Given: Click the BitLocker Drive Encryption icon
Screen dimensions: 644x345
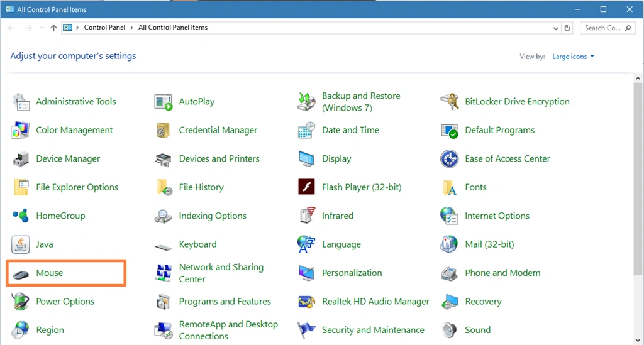Looking at the screenshot, I should click(x=449, y=102).
